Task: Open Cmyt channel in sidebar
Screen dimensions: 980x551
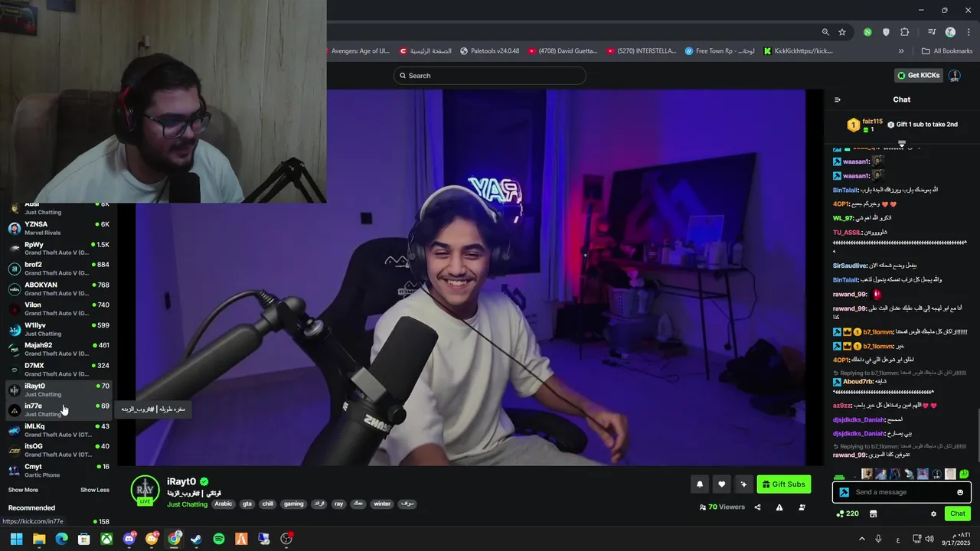Action: (58, 471)
